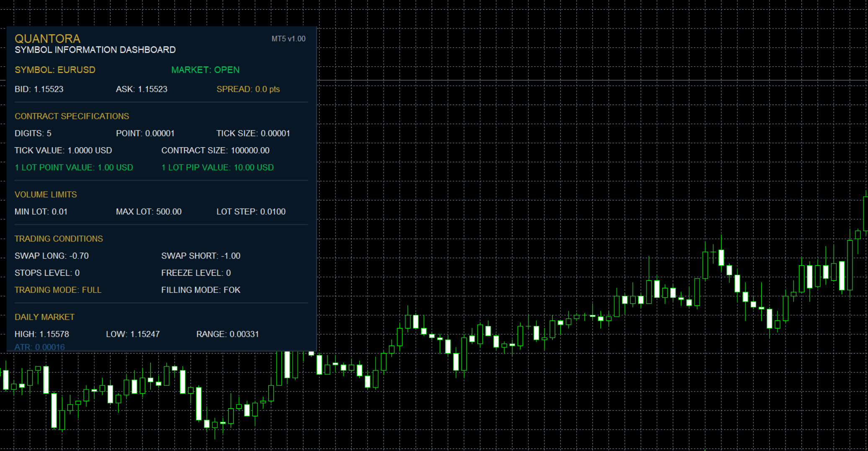This screenshot has width=868, height=451.
Task: Click the ASK: 1.15523 value
Action: pyautogui.click(x=142, y=89)
